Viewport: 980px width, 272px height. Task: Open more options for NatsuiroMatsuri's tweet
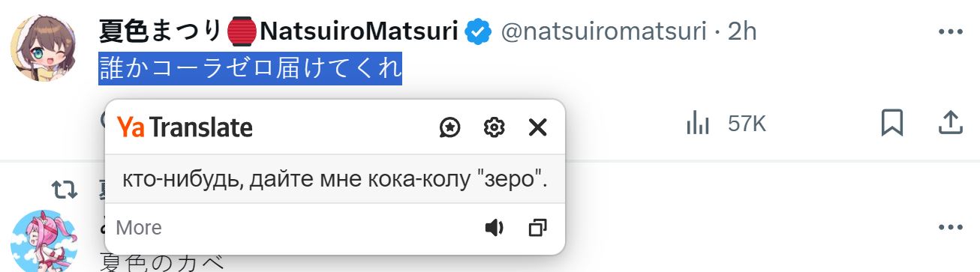(x=950, y=31)
